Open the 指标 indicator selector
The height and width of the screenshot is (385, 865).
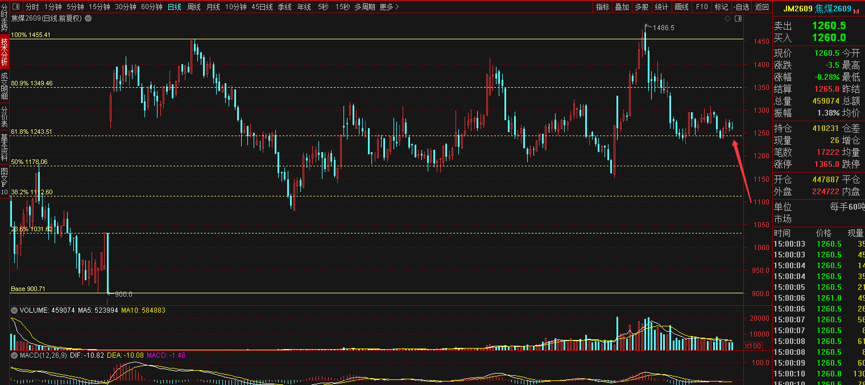tap(602, 7)
